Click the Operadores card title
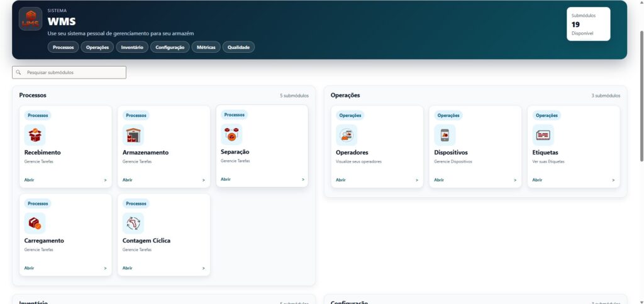 (352, 153)
